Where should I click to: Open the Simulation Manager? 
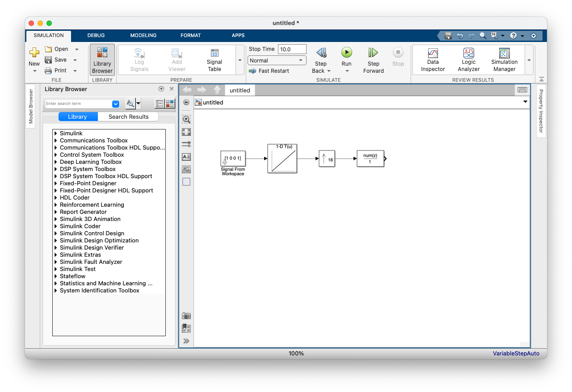pos(505,59)
